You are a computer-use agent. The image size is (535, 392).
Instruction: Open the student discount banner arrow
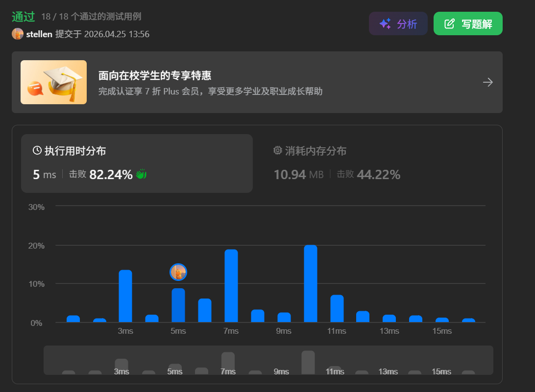488,82
